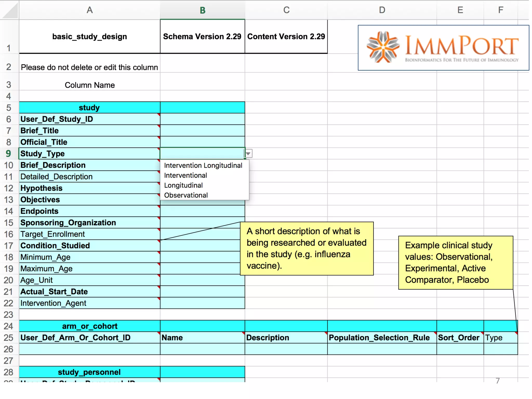Click the influenza vaccine description note
The width and height of the screenshot is (532, 399).
307,248
